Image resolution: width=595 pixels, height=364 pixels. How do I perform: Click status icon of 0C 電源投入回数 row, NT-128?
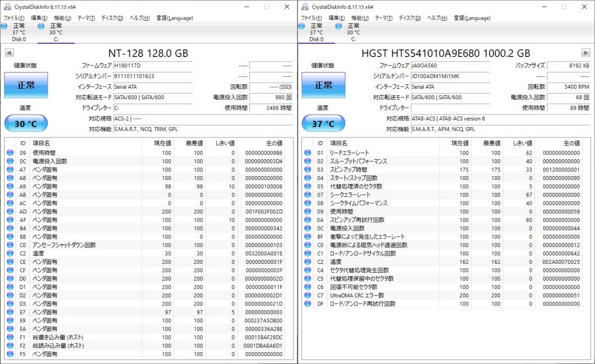pos(10,161)
